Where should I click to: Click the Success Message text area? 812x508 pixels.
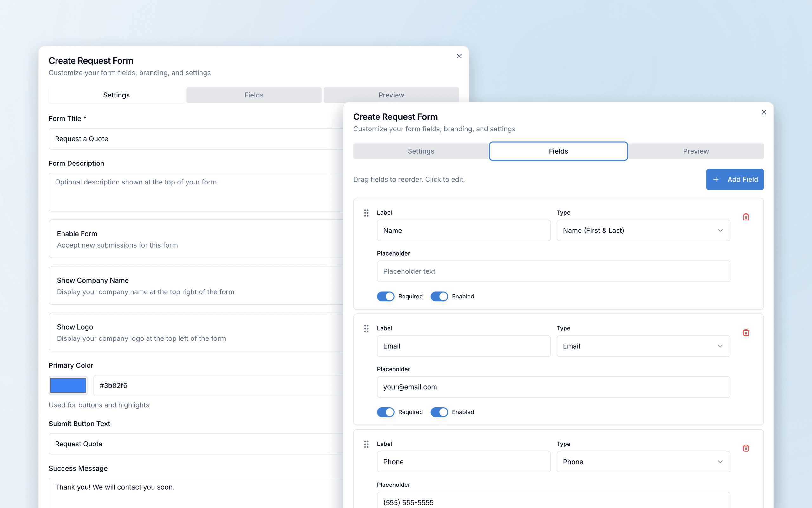pos(196,493)
